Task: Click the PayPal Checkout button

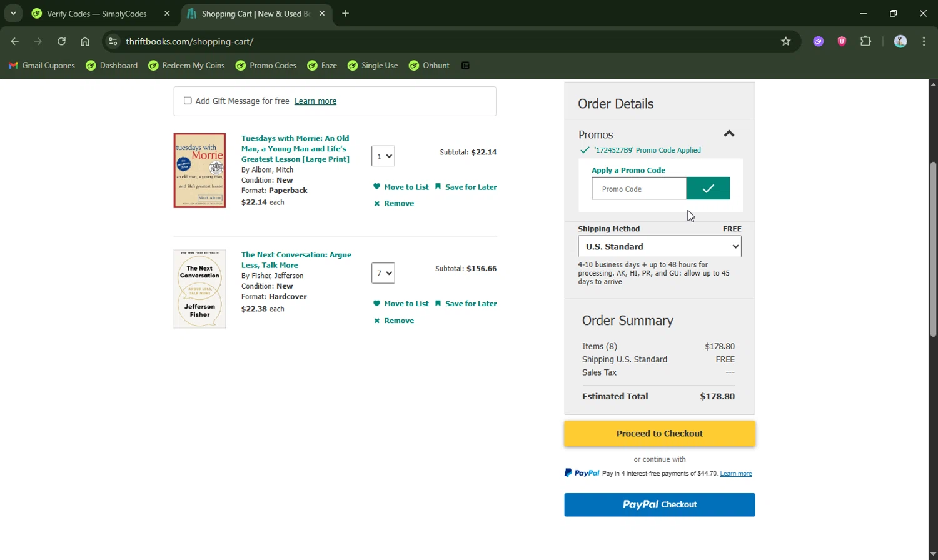Action: (x=660, y=505)
